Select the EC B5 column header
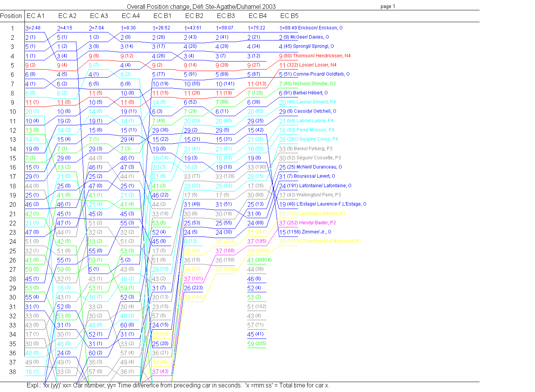 289,16
